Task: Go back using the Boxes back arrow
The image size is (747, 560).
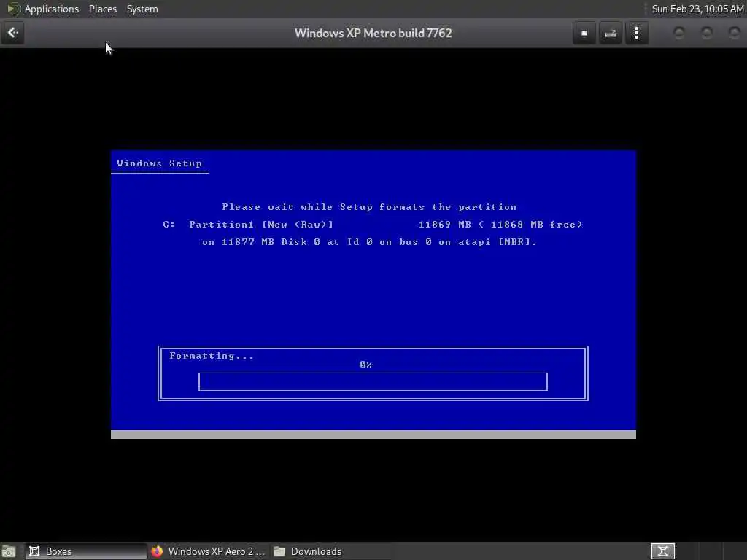Action: click(12, 33)
